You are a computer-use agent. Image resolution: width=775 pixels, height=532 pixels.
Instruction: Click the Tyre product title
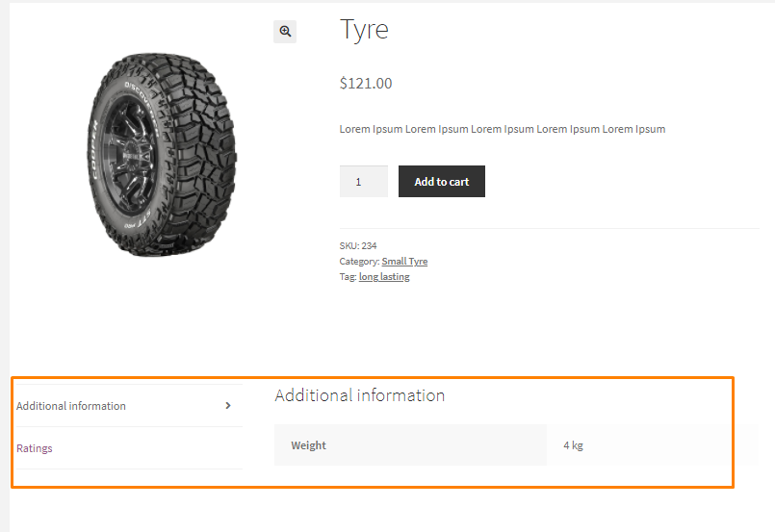[364, 30]
